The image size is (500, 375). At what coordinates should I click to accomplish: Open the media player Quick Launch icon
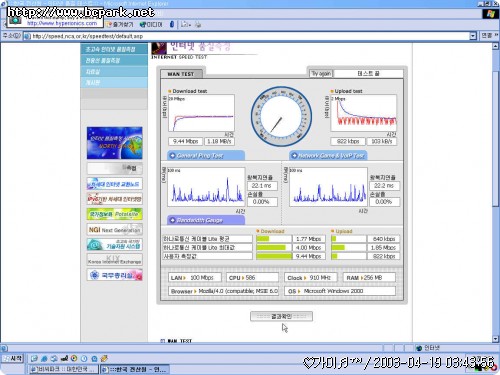click(x=74, y=359)
